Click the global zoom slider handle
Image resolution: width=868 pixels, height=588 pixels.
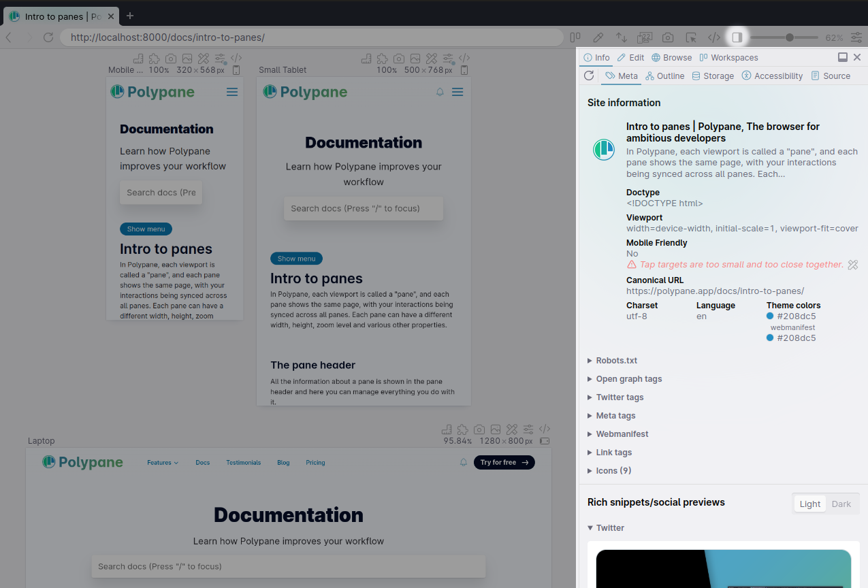(x=790, y=37)
